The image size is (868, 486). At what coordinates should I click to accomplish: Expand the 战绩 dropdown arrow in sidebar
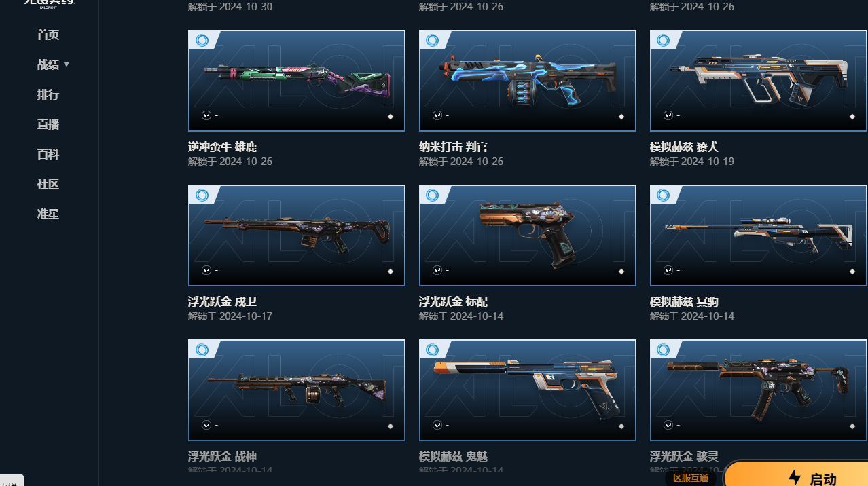point(67,65)
